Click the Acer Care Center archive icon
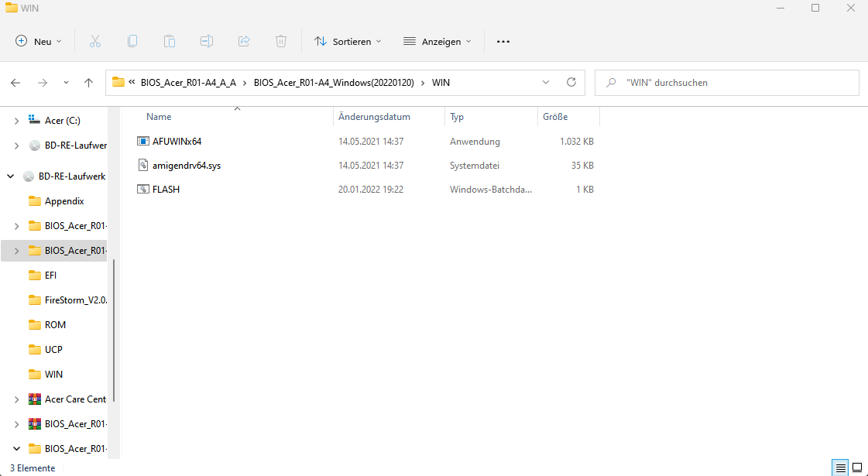The image size is (868, 476). tap(35, 399)
